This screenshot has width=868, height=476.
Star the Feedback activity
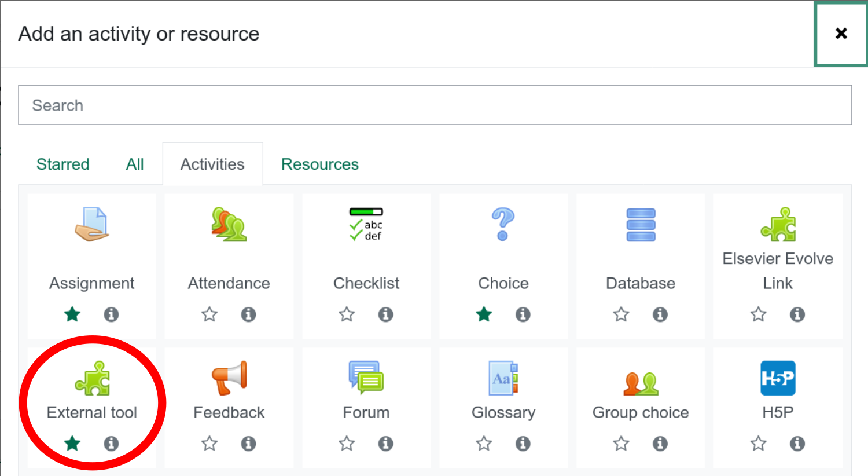[209, 444]
